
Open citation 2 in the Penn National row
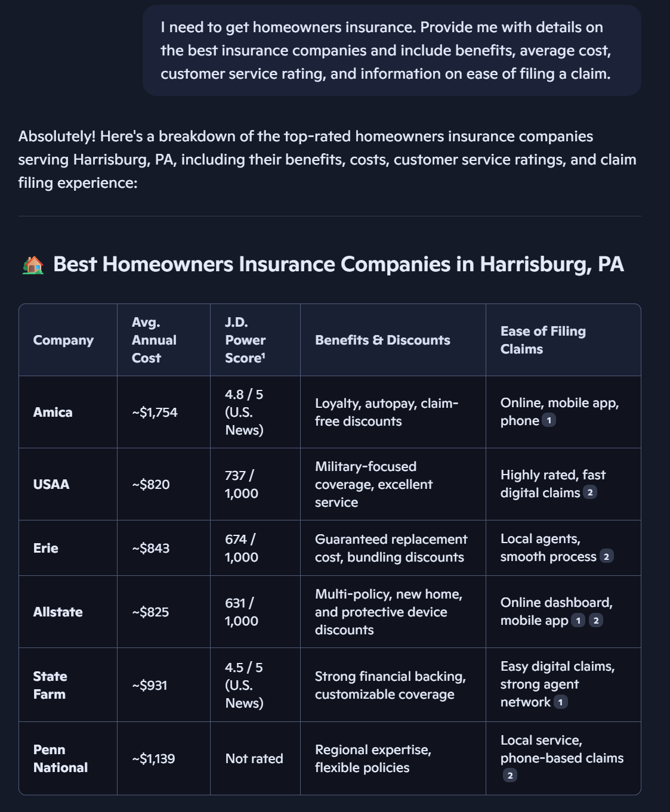[510, 776]
